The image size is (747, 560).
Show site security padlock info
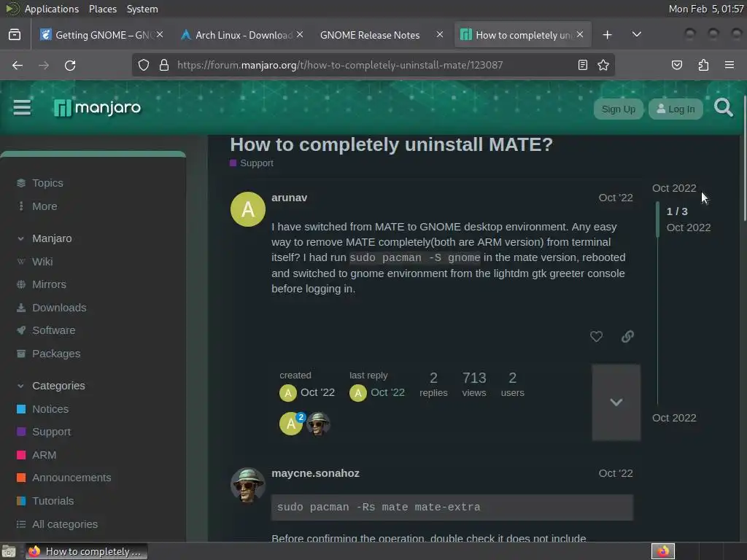coord(164,65)
